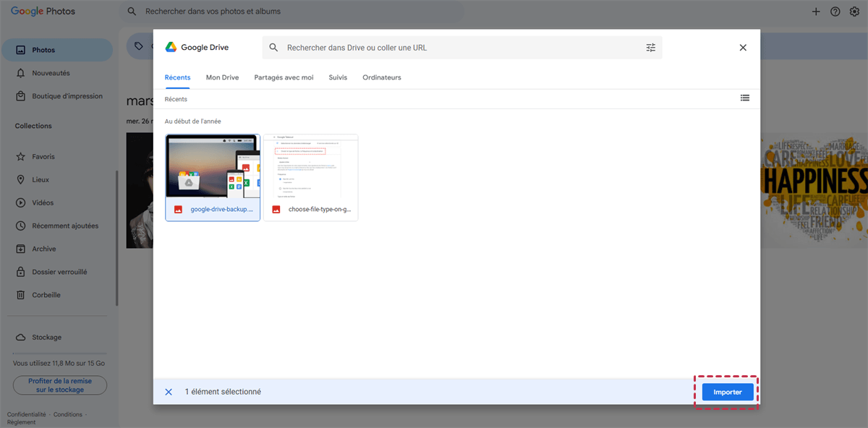Open the Mon Drive tab
This screenshot has height=428, width=868.
coord(222,77)
